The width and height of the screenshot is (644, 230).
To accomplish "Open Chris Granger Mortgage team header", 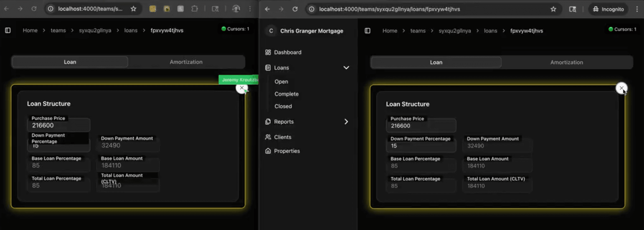I will click(x=308, y=31).
